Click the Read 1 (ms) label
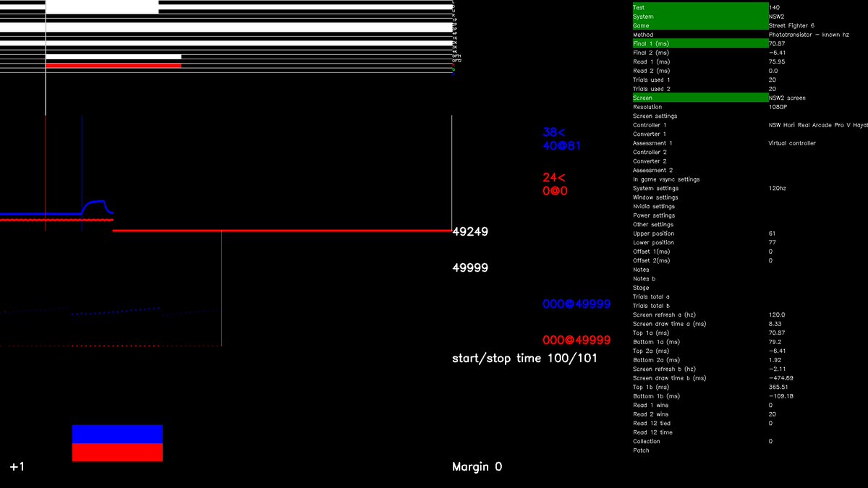This screenshot has width=868, height=488. (x=651, y=61)
